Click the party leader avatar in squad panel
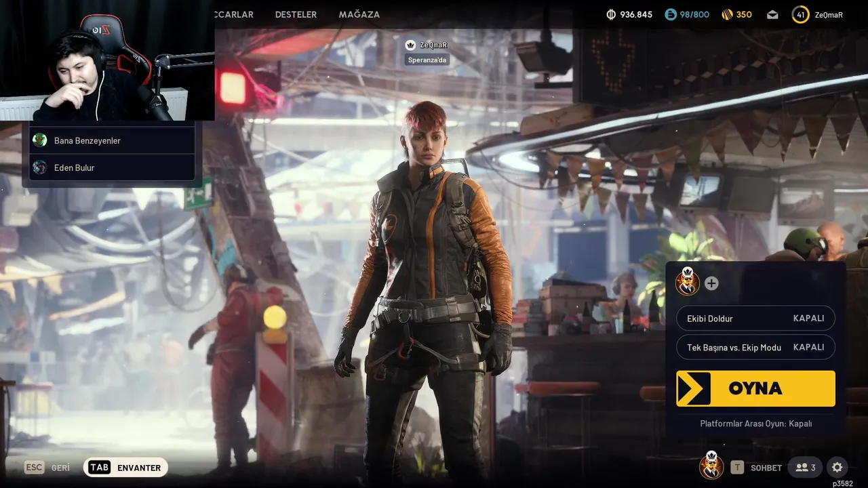The image size is (868, 488). point(688,283)
